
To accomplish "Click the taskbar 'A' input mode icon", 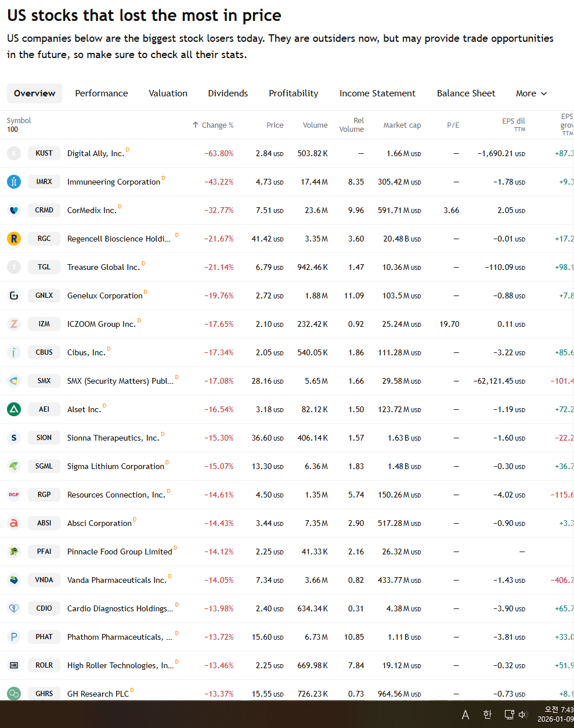I will coord(465,715).
